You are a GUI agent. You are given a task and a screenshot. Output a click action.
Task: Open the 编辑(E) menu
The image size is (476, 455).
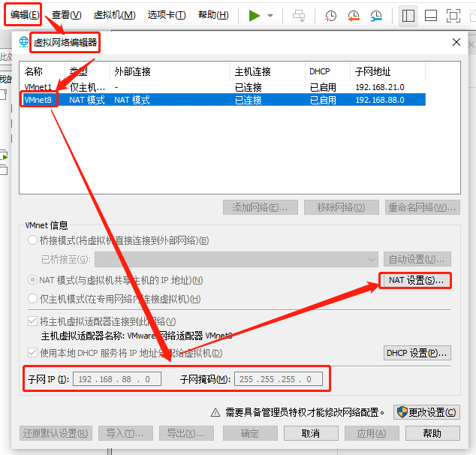tap(24, 15)
